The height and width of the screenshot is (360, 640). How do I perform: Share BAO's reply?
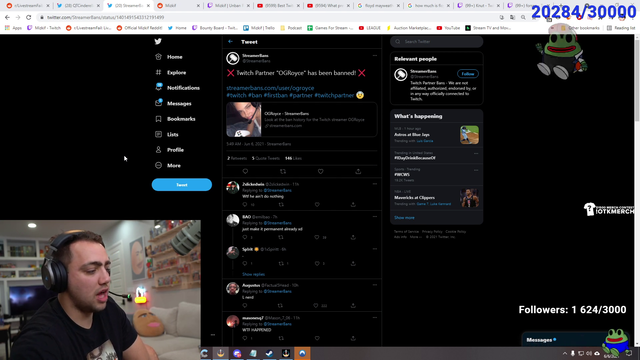pyautogui.click(x=353, y=237)
